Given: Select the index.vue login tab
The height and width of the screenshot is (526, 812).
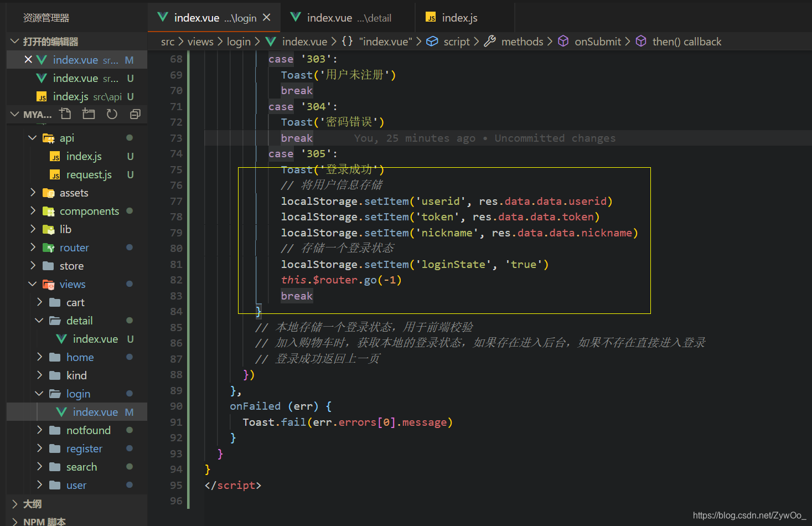Looking at the screenshot, I should pos(214,18).
